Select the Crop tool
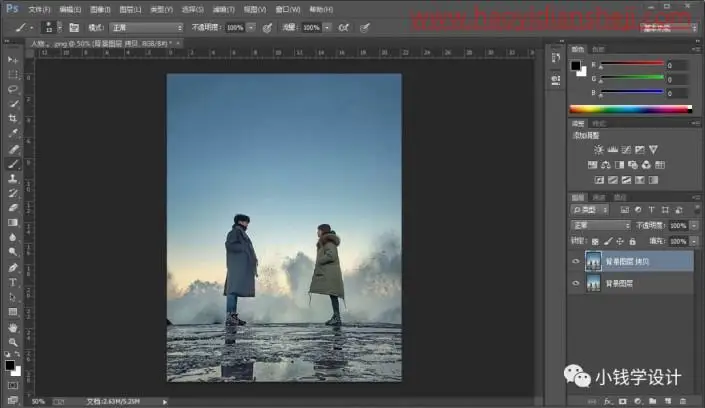Viewport: 705px width, 408px height. coord(13,118)
